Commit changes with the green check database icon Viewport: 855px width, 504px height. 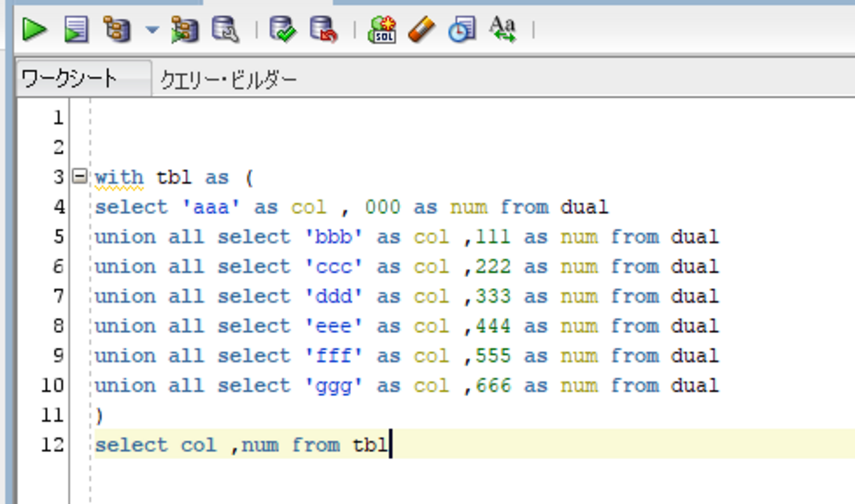pyautogui.click(x=283, y=30)
